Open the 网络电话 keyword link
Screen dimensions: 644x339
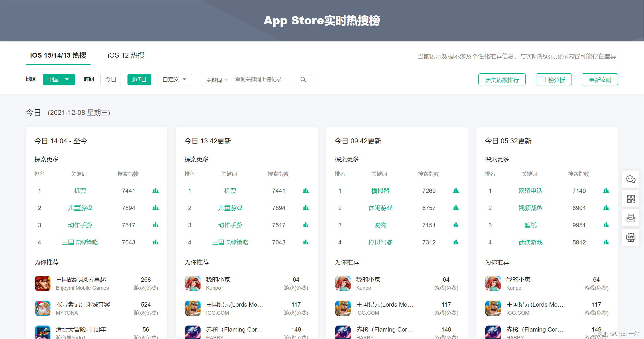(x=530, y=191)
